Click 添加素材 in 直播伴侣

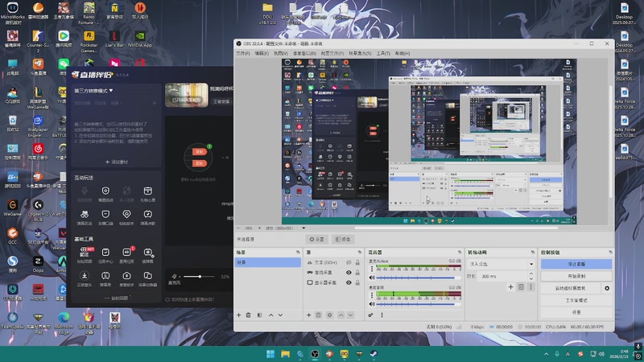[117, 162]
